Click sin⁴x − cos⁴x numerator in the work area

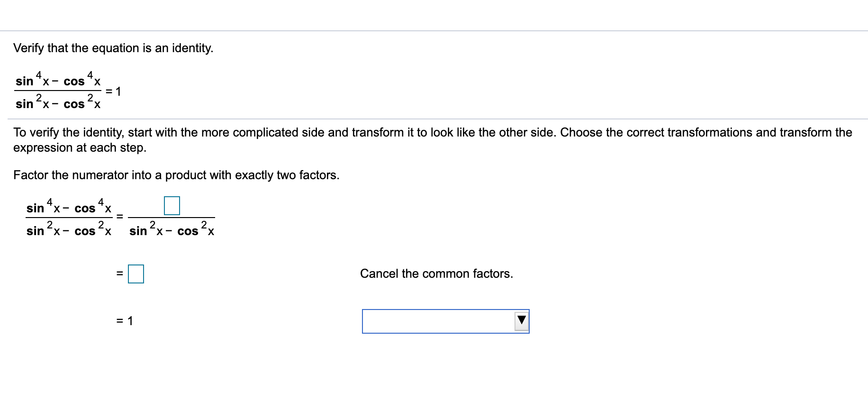click(69, 206)
